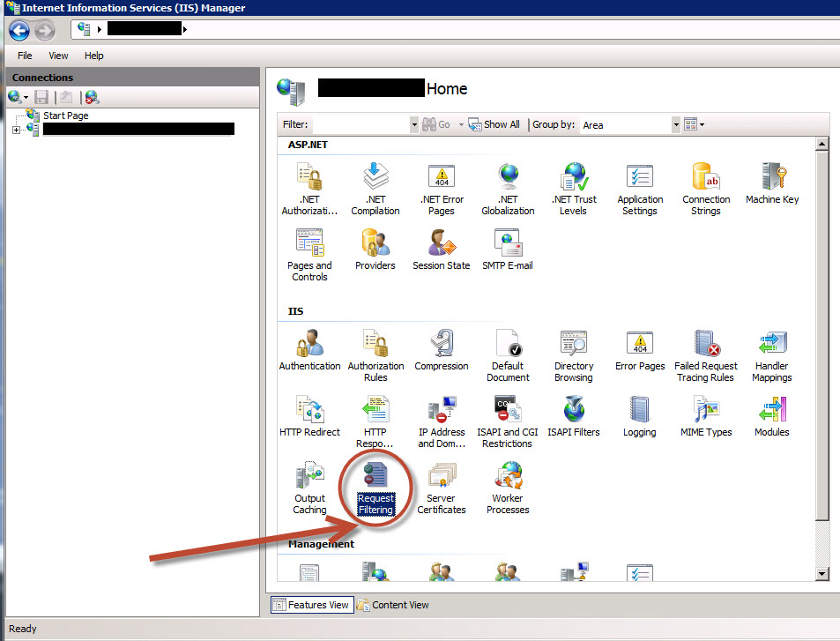This screenshot has height=641, width=840.
Task: Open the New Connection dropdown arrow
Action: click(26, 98)
